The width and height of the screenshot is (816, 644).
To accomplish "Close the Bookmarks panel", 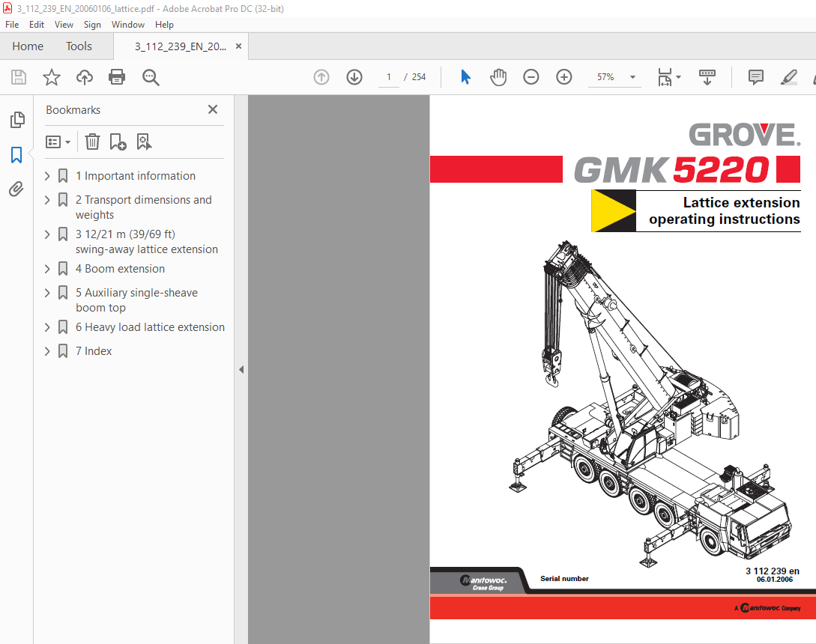I will (213, 109).
